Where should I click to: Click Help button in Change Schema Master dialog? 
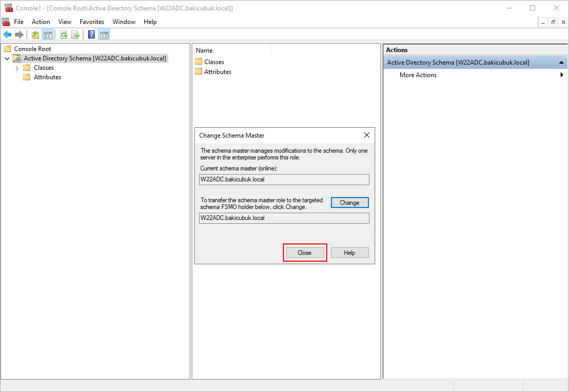350,253
